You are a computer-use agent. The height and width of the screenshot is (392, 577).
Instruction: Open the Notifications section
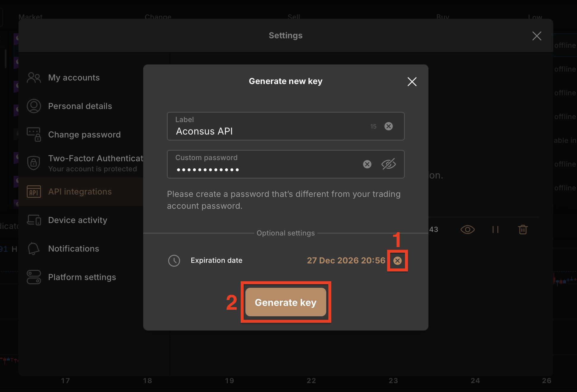coord(73,249)
